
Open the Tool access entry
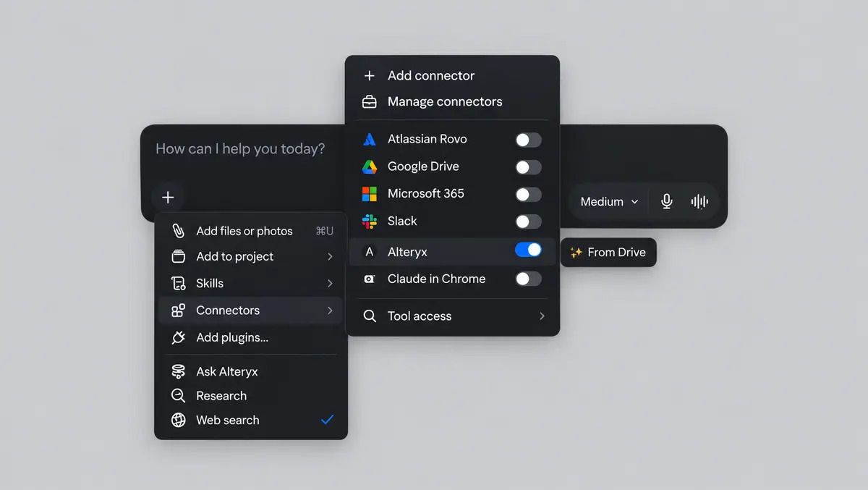pyautogui.click(x=452, y=316)
